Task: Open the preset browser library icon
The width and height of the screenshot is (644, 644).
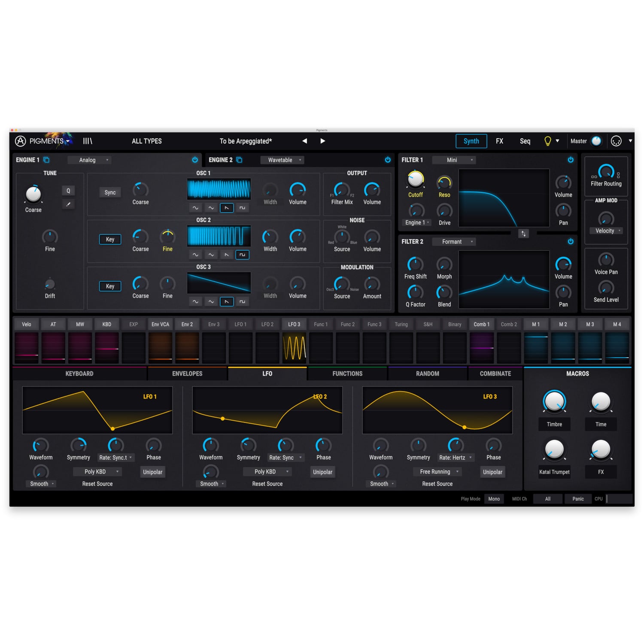Action: 88,141
